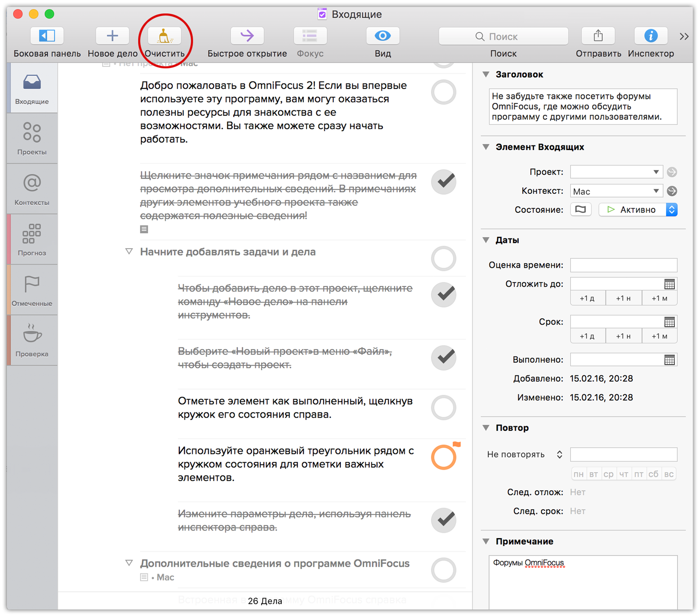699x616 pixels.
Task: Collapse the Элемент Входящих section
Action: [486, 147]
